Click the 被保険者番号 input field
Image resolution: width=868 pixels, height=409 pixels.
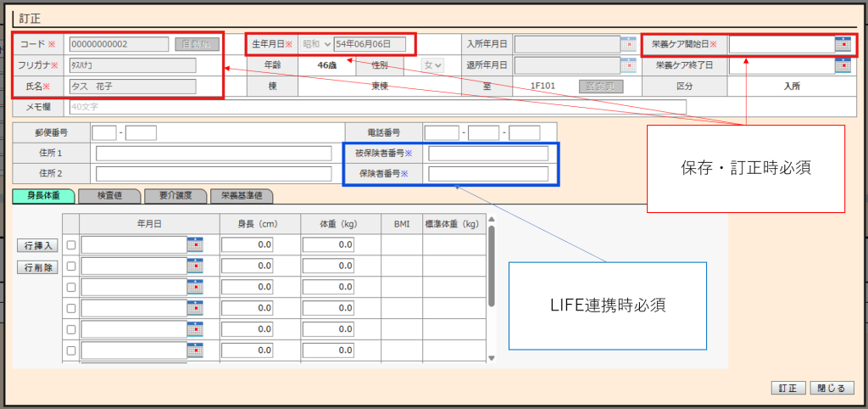pyautogui.click(x=488, y=154)
